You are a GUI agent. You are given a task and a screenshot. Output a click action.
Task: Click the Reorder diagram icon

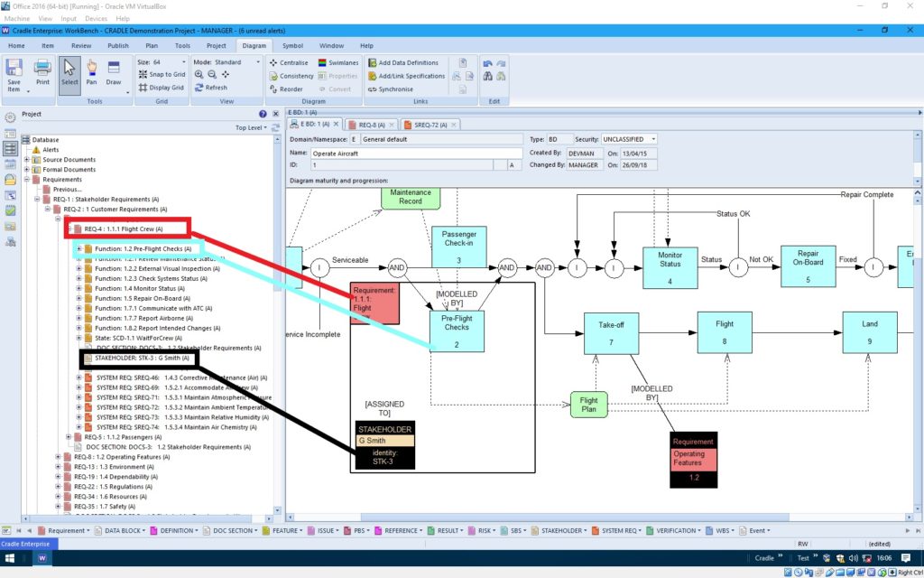287,88
